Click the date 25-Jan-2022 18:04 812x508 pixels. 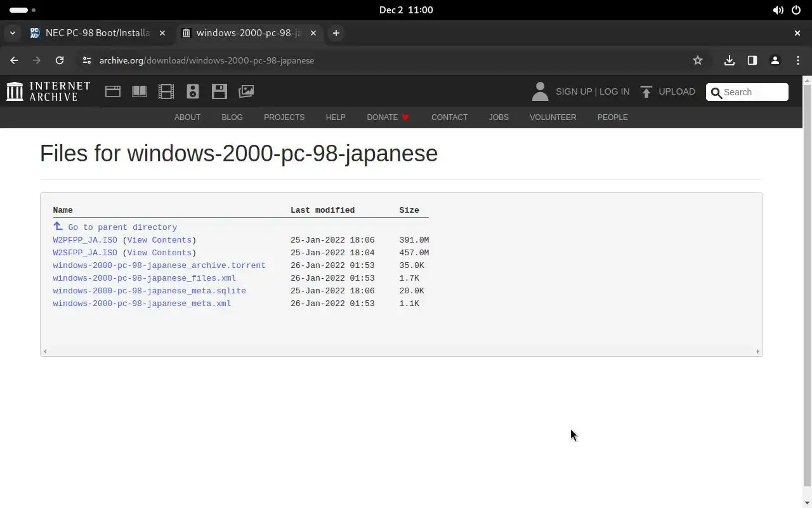click(332, 253)
